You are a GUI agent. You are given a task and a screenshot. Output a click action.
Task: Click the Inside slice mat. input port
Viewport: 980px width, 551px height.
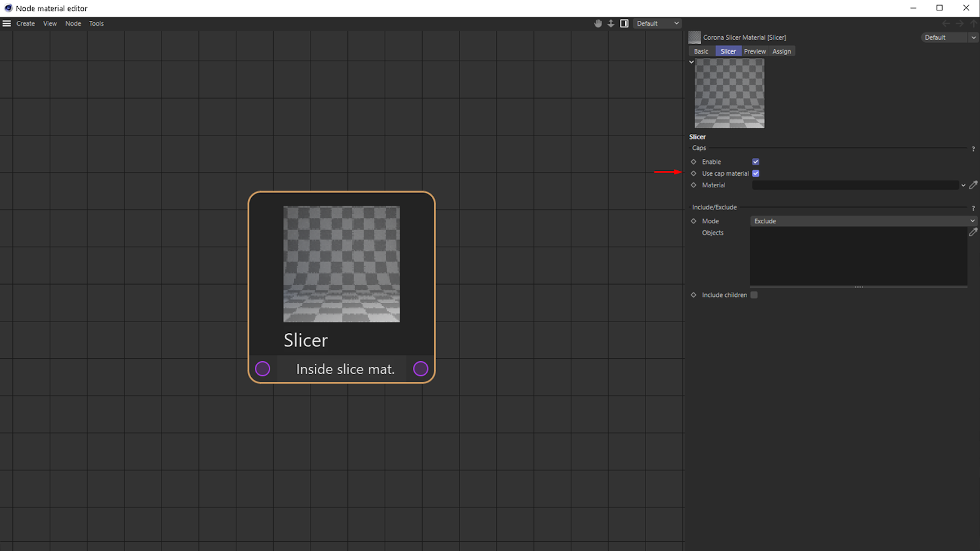click(x=263, y=369)
